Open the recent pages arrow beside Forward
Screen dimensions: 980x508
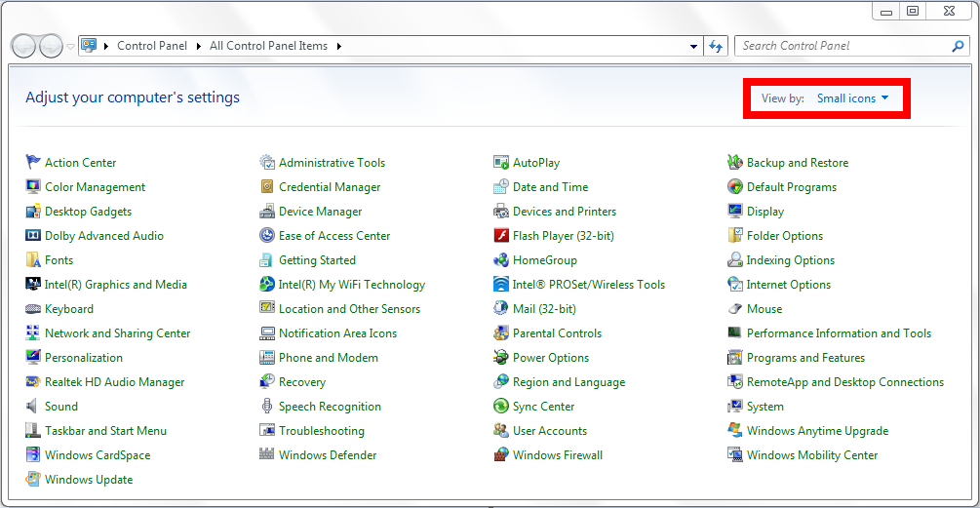click(x=70, y=46)
